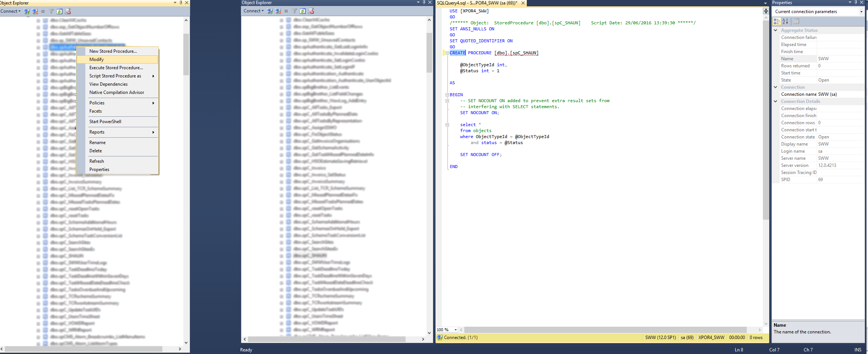Click Disconnect icon in middle Object Explorer toolbar

point(278,11)
